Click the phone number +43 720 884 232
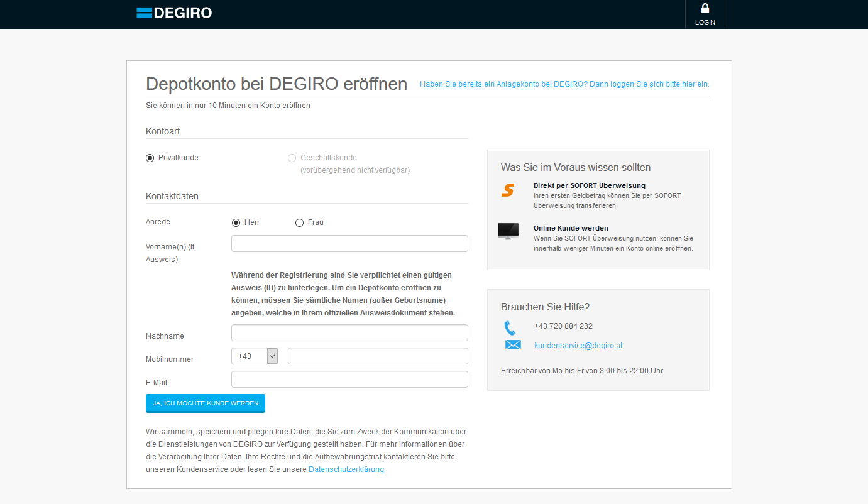868x504 pixels. 563,326
